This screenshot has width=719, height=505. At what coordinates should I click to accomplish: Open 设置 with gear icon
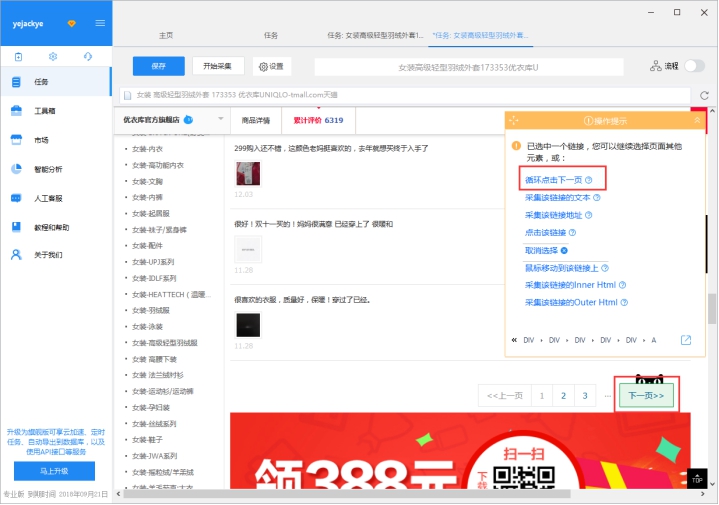[x=271, y=67]
